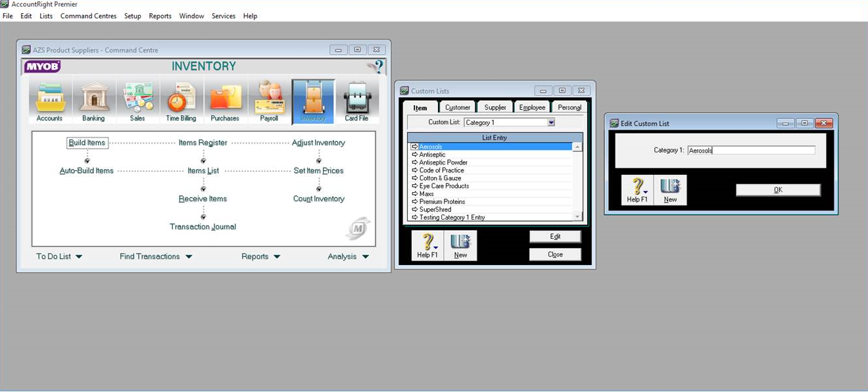Click Help F1 icon in Edit Custom List
Viewport: 868px width, 392px height.
click(637, 190)
